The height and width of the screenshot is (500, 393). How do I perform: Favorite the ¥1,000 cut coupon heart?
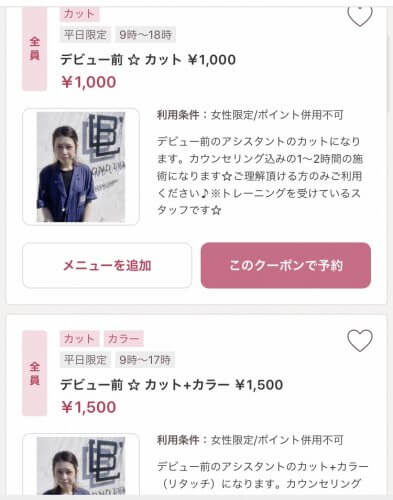coord(360,17)
